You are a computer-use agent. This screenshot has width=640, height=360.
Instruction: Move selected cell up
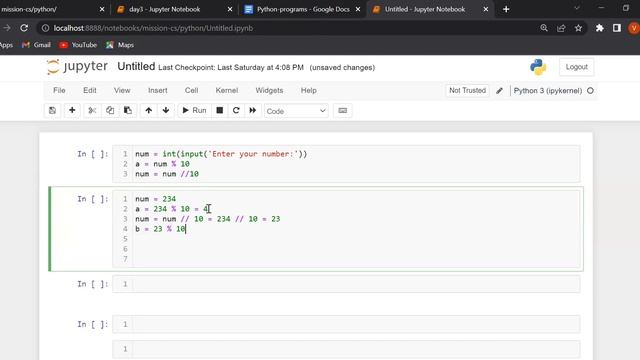click(149, 111)
